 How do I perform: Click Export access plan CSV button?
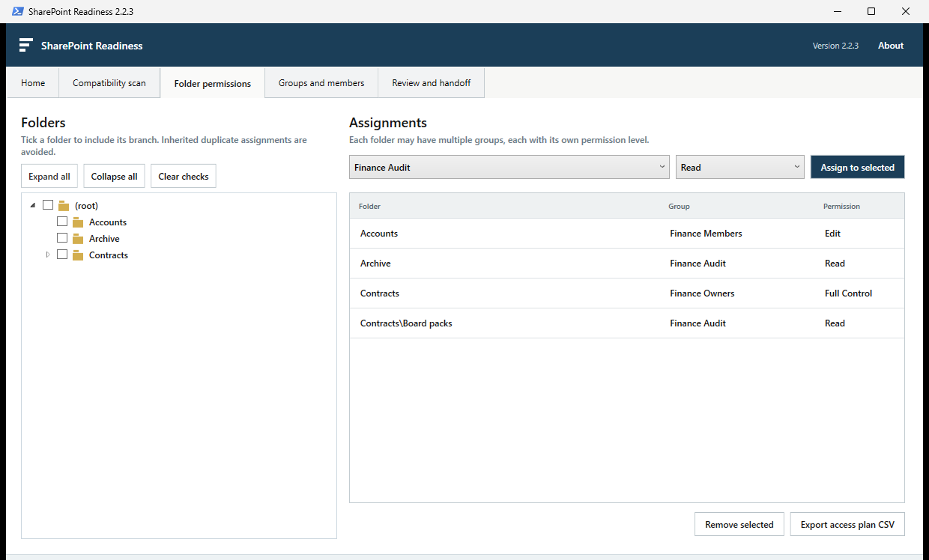[x=847, y=525]
